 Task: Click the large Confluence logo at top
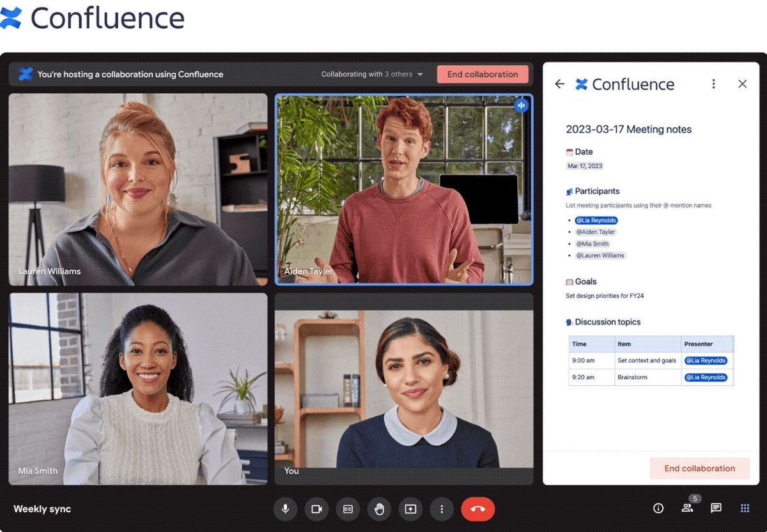(92, 19)
